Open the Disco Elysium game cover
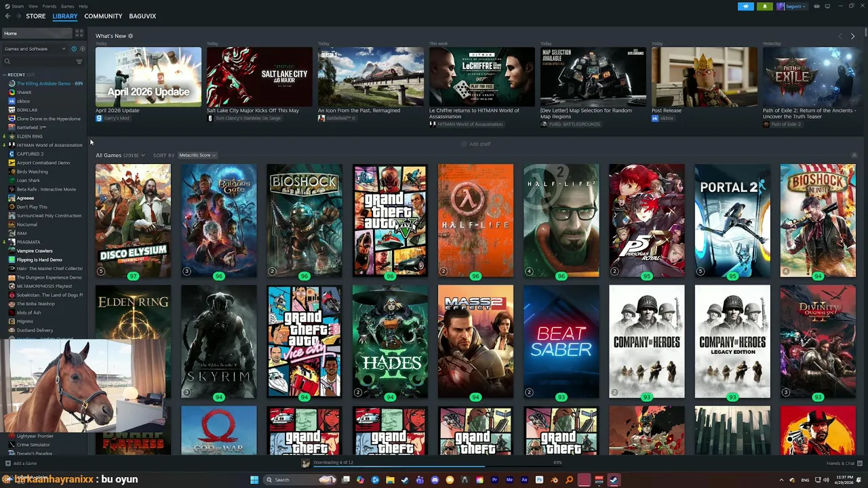 point(133,220)
